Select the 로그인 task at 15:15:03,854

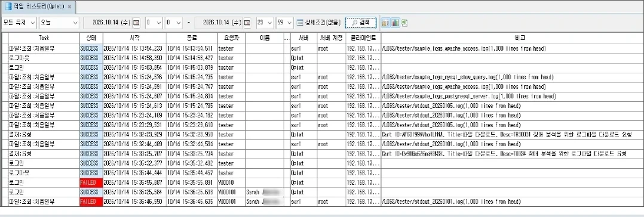[x=44, y=68]
